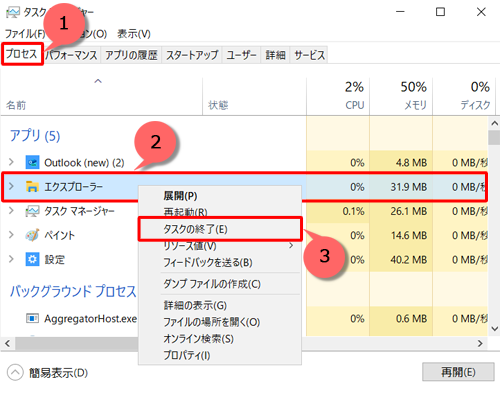
Task: Click the 4.8 MB memory value
Action: 411,163
